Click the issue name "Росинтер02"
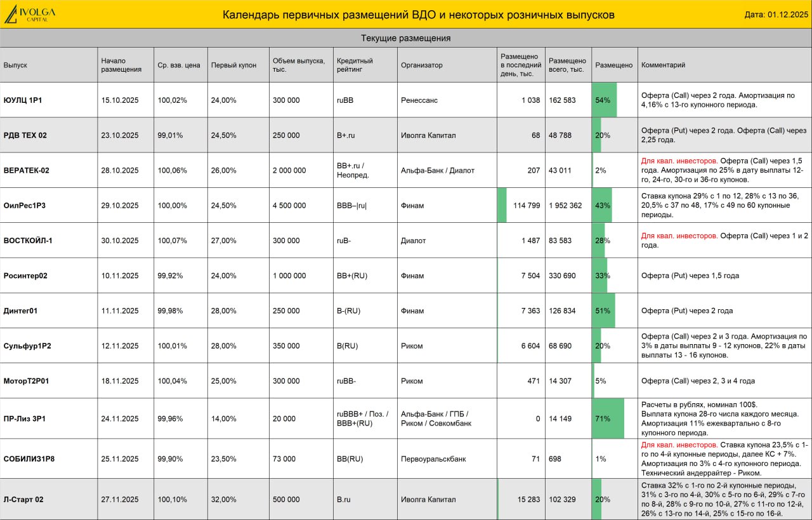This screenshot has width=812, height=520. tap(25, 276)
